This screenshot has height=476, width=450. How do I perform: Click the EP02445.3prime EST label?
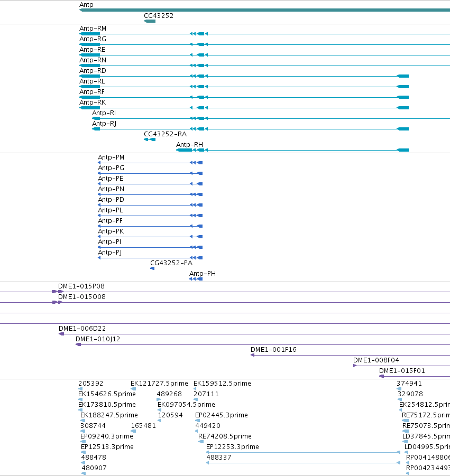(222, 415)
